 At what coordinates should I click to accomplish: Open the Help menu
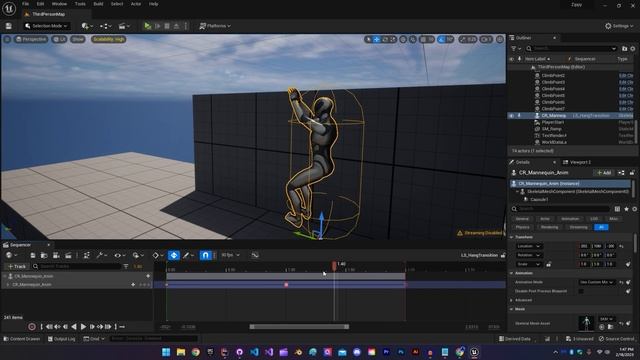pyautogui.click(x=153, y=4)
